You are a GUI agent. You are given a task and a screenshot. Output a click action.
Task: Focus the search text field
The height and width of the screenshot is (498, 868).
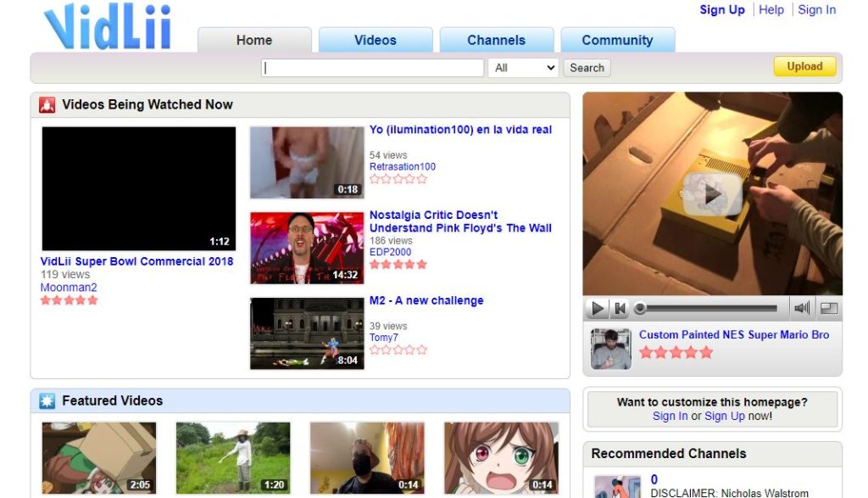[373, 68]
